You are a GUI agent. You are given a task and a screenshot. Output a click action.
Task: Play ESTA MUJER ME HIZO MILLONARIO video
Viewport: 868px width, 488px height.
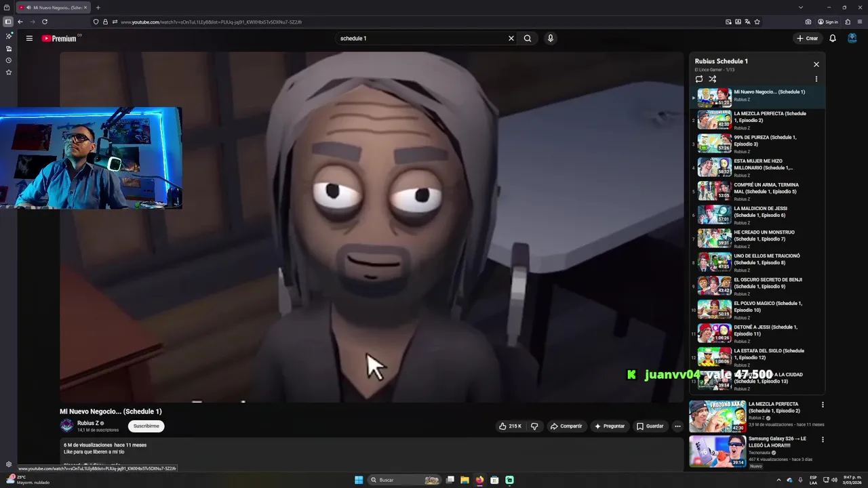point(758,167)
